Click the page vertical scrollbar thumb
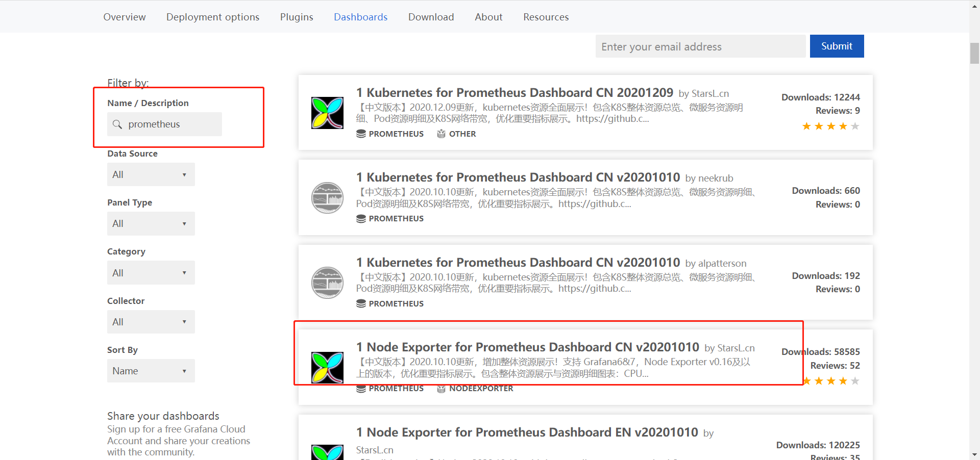This screenshot has height=460, width=980. click(974, 53)
